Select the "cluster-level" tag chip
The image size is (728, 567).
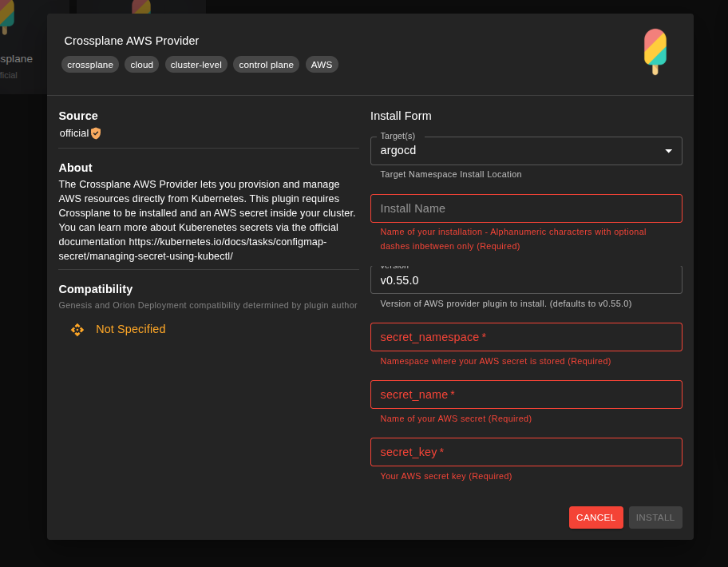pos(196,65)
